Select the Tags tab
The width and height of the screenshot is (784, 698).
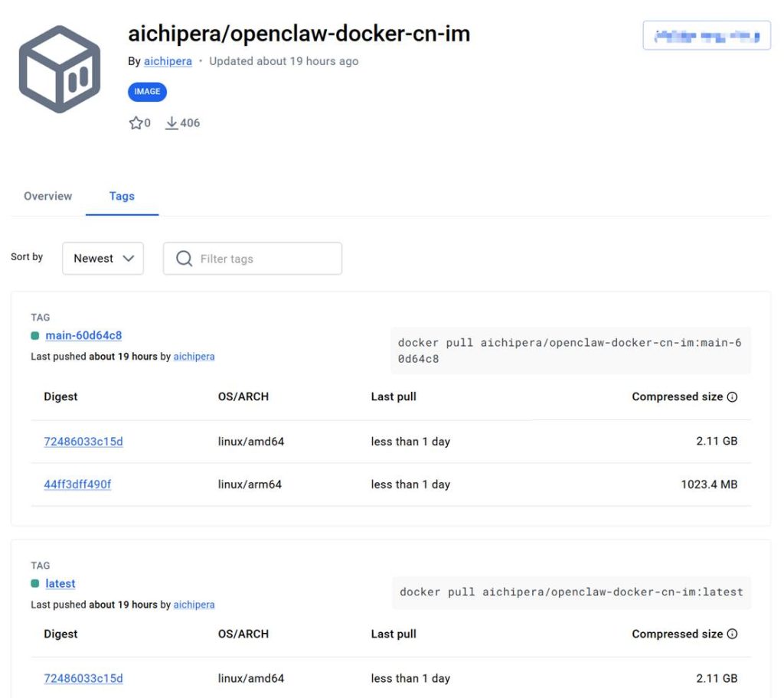click(x=122, y=197)
